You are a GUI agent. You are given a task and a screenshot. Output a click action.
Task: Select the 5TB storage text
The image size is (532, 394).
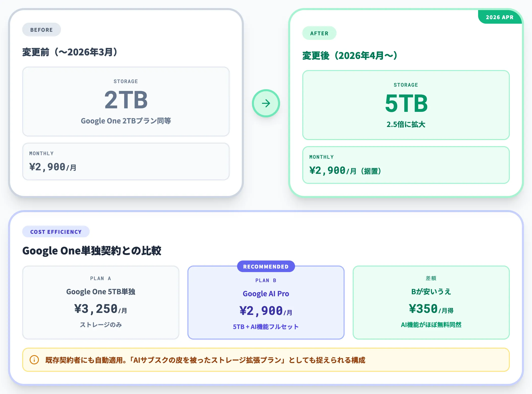coord(406,104)
